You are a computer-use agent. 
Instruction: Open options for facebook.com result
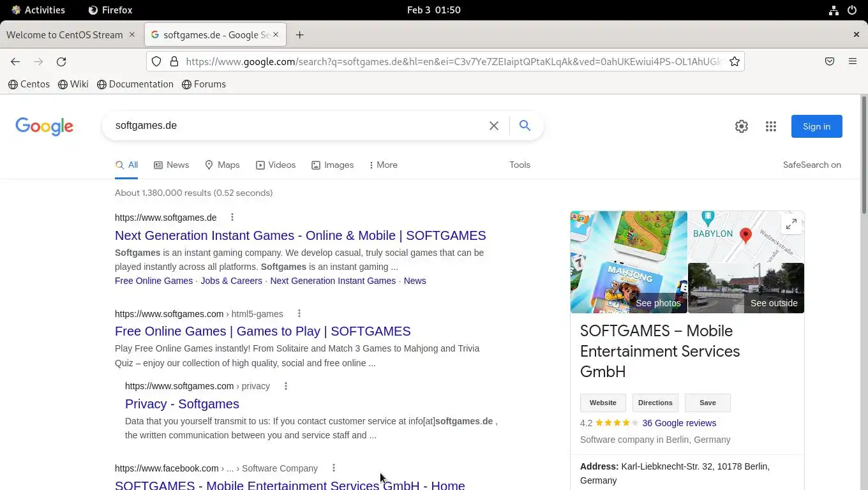[334, 468]
